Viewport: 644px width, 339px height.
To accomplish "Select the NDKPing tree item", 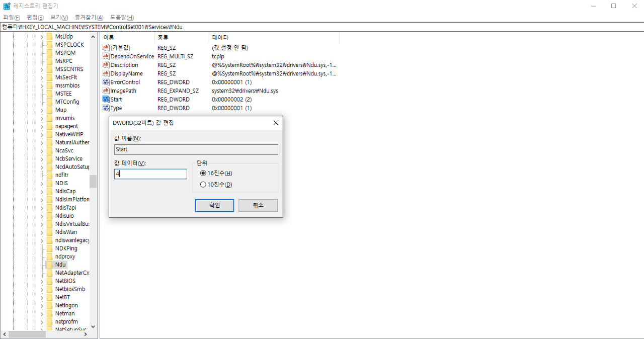I will pyautogui.click(x=66, y=248).
